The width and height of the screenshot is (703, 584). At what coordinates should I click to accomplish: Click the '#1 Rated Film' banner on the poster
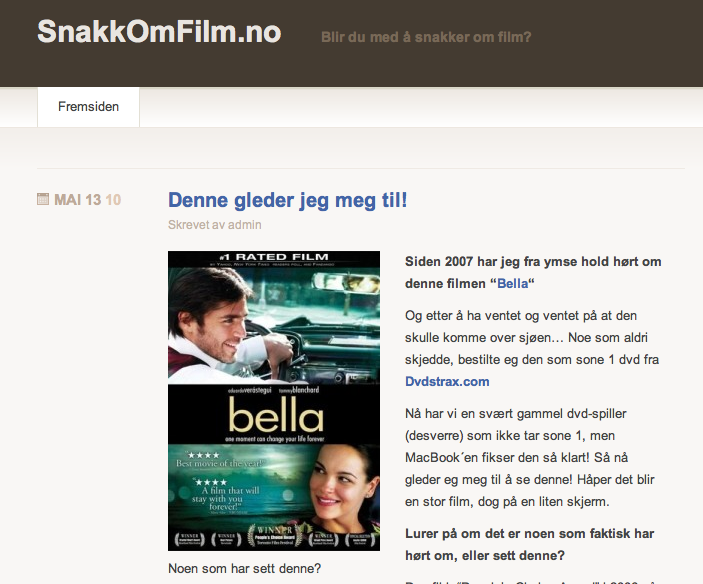(274, 257)
